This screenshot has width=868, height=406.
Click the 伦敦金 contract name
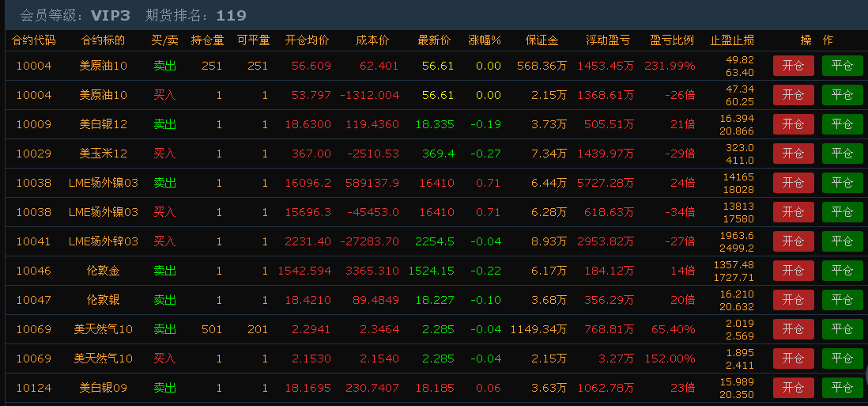coord(104,271)
